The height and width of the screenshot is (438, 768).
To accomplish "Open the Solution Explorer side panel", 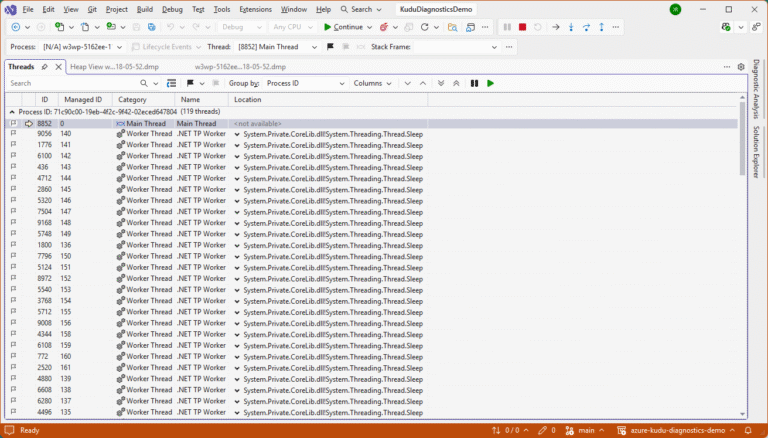I will point(756,152).
